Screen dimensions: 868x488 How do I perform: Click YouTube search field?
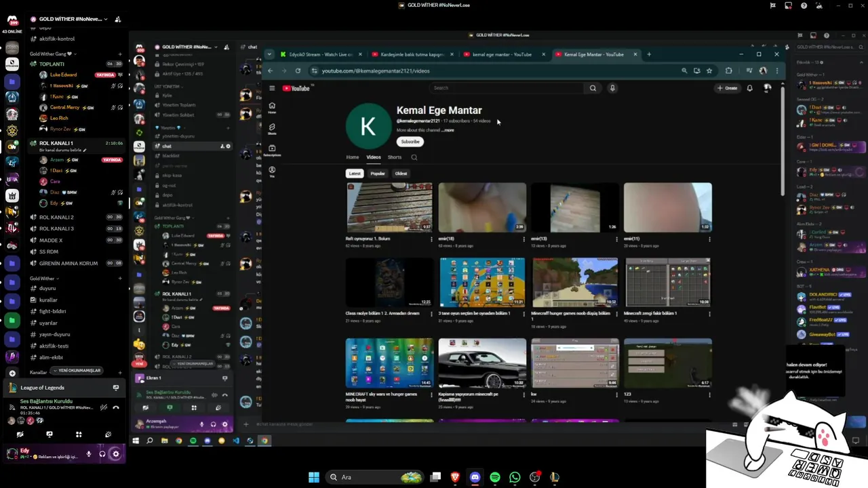[x=507, y=88]
